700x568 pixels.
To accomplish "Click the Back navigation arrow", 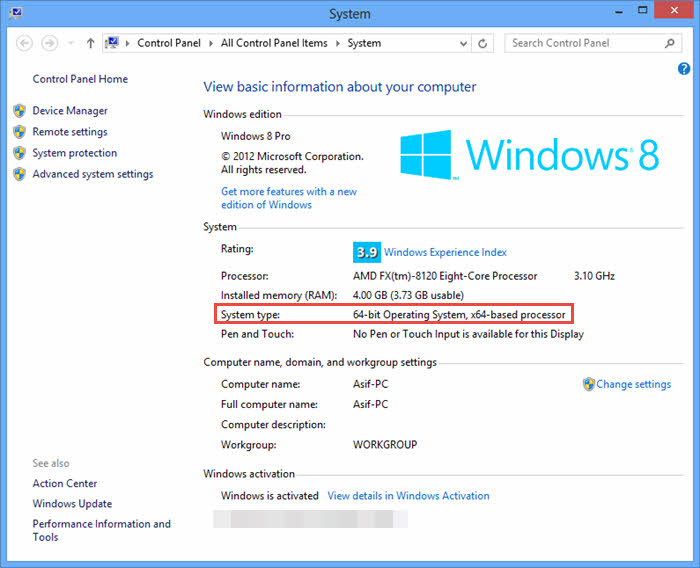I will click(x=24, y=43).
